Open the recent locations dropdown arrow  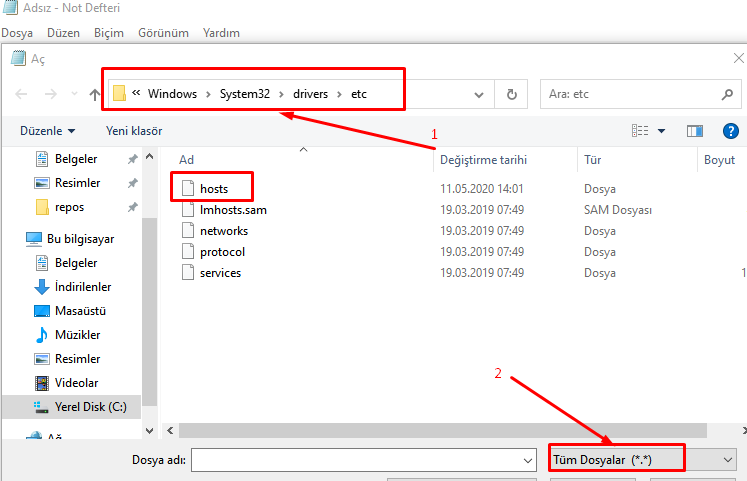tap(74, 94)
